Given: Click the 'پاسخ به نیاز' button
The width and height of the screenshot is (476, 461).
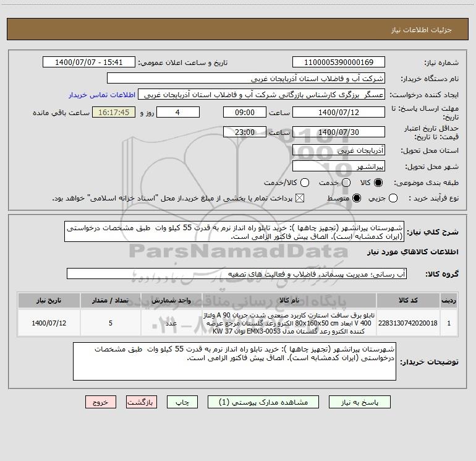Looking at the screenshot, I should (359, 402).
